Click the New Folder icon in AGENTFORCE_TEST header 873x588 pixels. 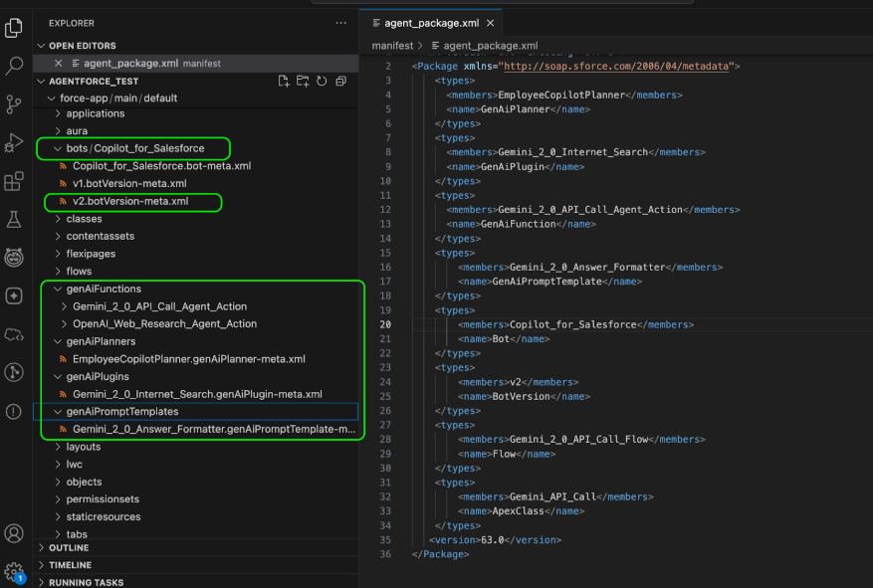point(303,82)
